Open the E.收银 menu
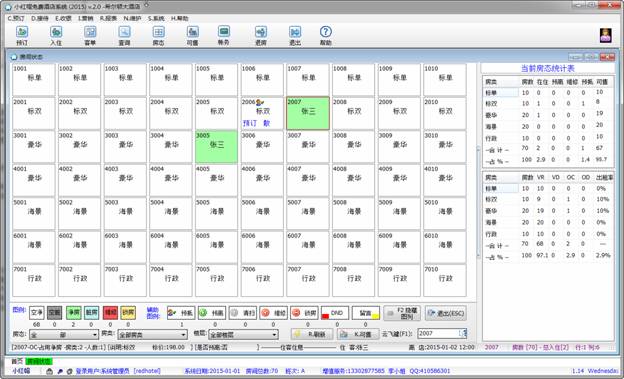This screenshot has height=379, width=624. coord(64,19)
